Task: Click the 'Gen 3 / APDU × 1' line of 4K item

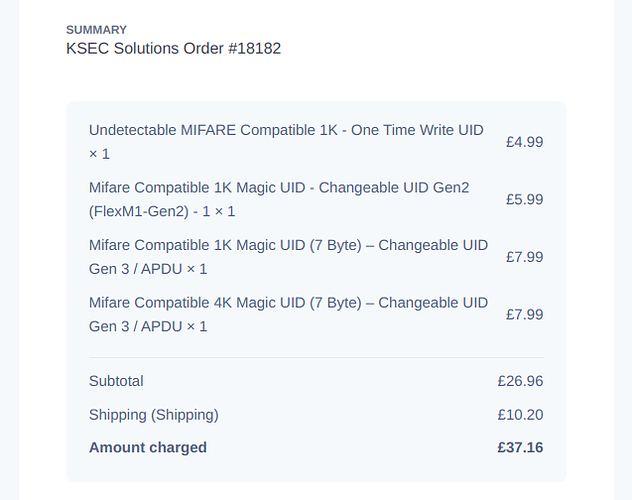Action: point(148,326)
